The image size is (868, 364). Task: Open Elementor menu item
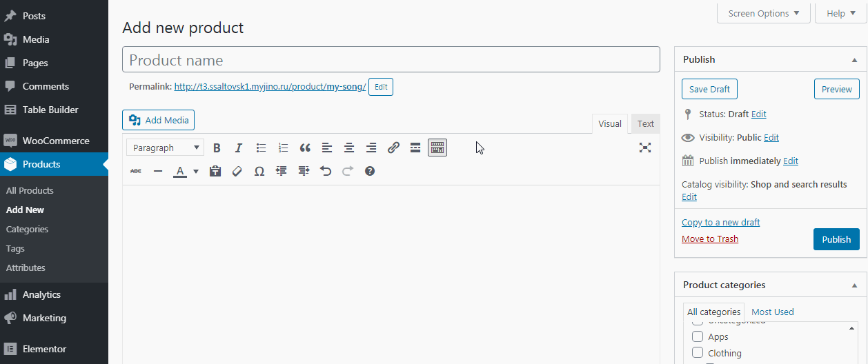[54, 349]
